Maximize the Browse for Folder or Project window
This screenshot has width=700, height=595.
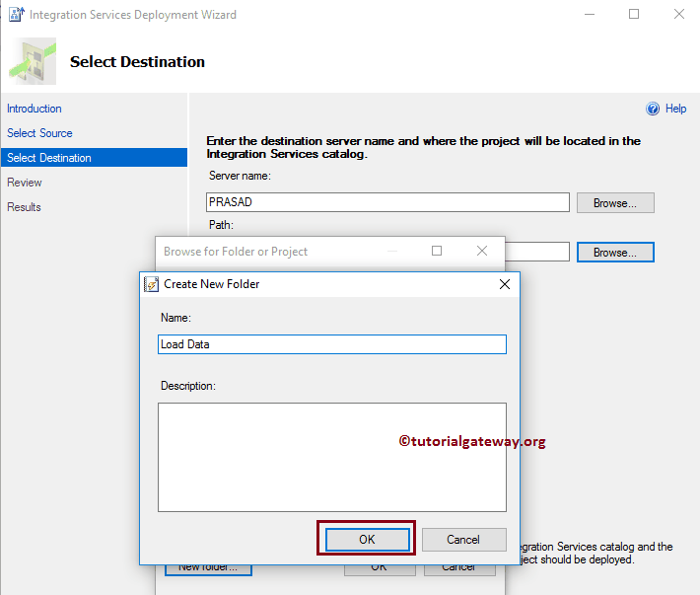point(437,251)
